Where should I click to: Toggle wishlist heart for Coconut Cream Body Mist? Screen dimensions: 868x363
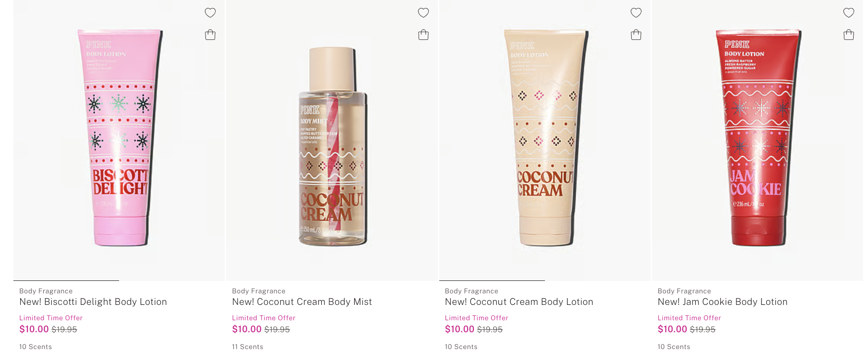[423, 13]
